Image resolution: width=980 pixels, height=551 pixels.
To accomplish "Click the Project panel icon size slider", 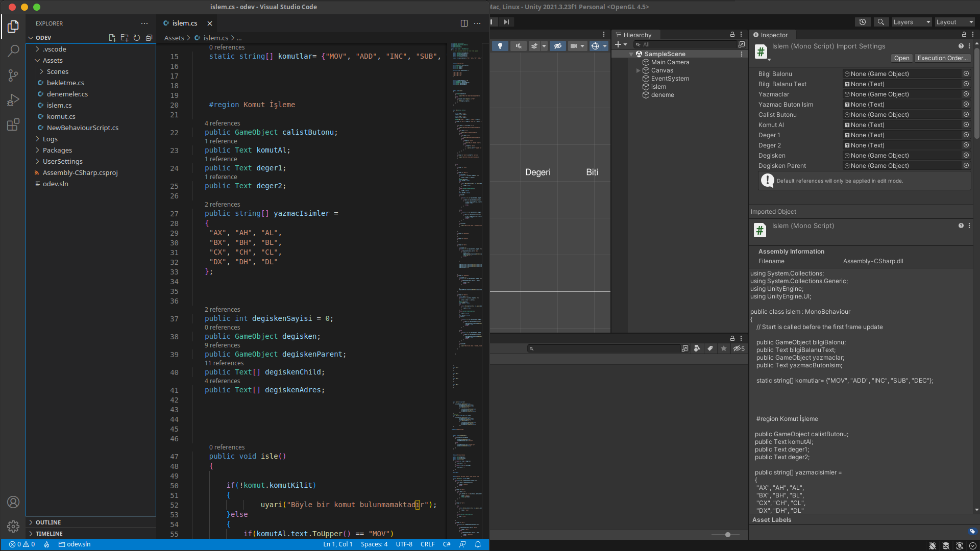I will pyautogui.click(x=727, y=535).
